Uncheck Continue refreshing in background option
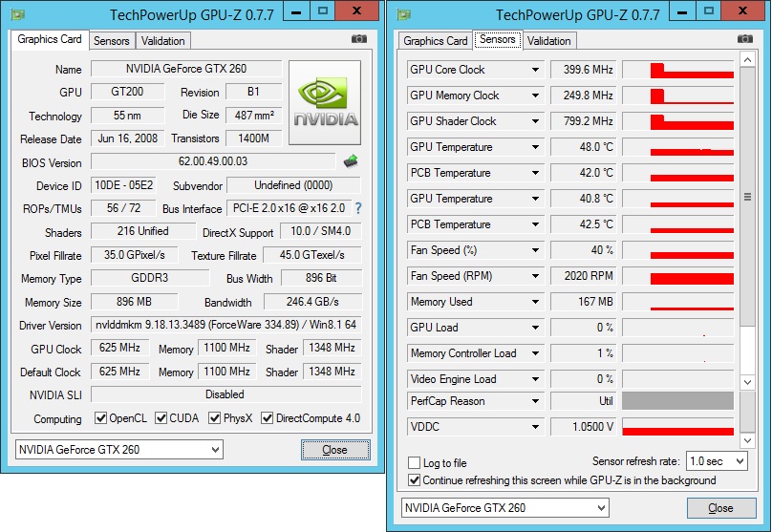This screenshot has width=772, height=532. click(x=414, y=480)
